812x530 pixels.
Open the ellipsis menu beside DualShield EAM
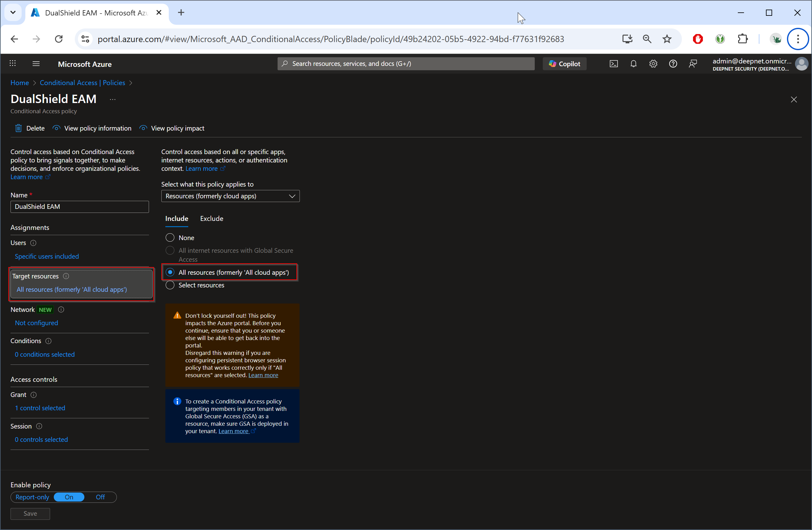point(113,99)
